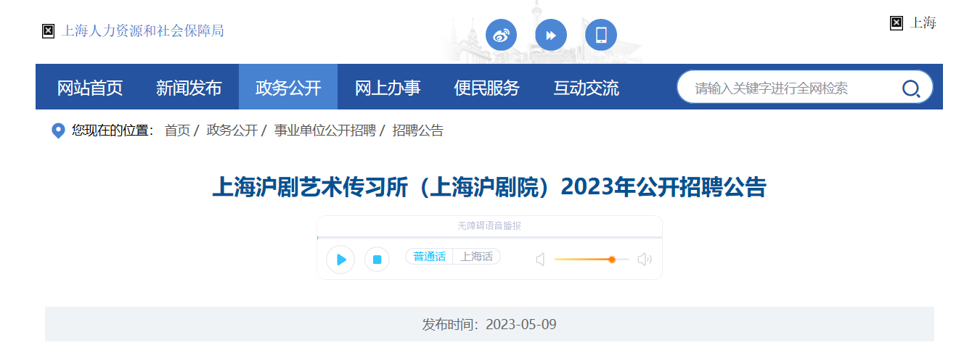
Task: Open the Weibo icon link
Action: [x=501, y=35]
